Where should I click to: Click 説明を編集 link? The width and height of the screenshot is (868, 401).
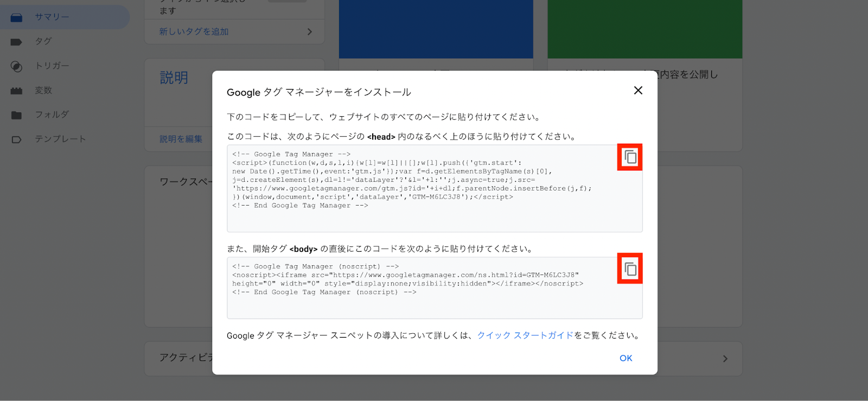pos(181,139)
